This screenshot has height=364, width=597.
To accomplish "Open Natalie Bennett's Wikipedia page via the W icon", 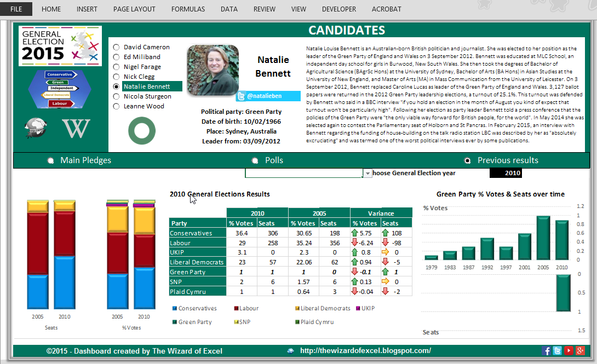I will coord(76,129).
